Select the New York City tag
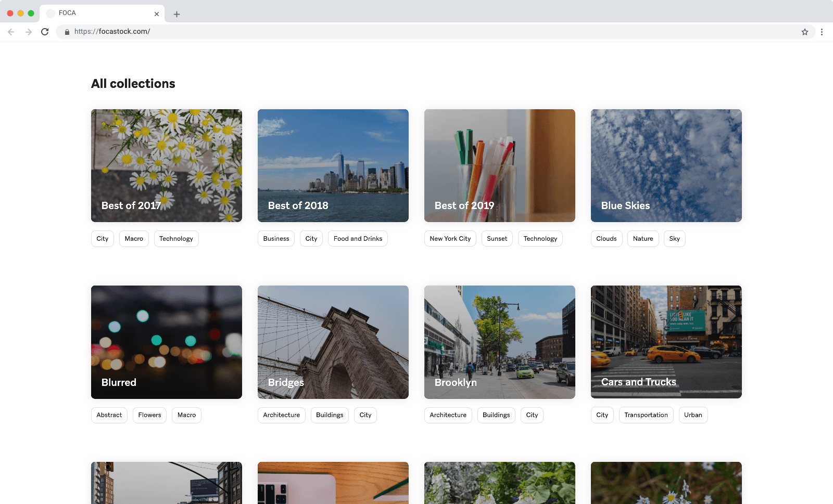The width and height of the screenshot is (833, 504). click(x=450, y=239)
